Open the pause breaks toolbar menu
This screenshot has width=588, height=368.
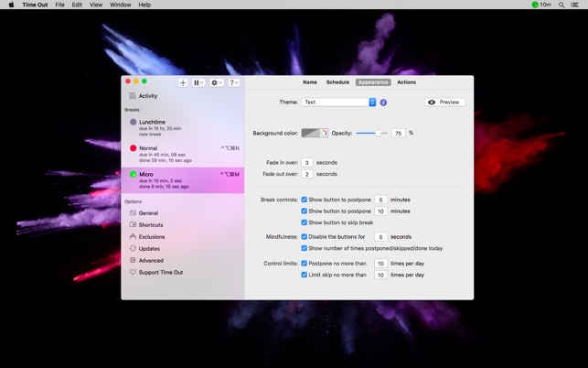pos(198,82)
